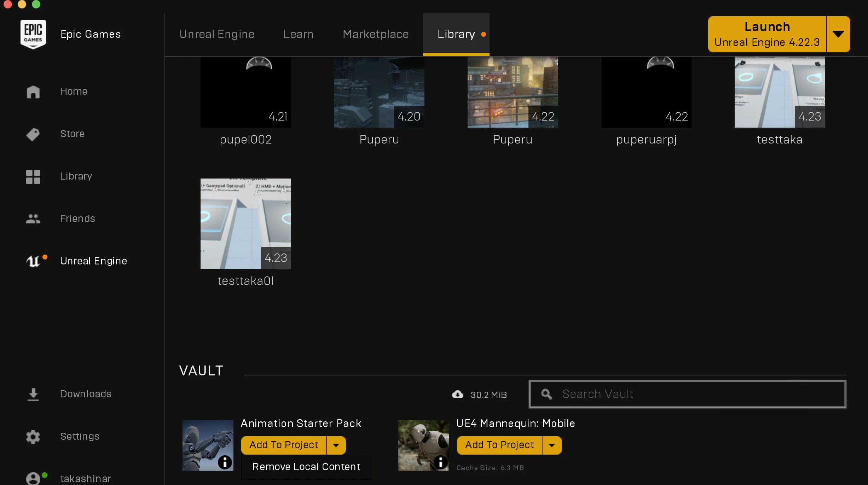Viewport: 868px width, 485px height.
Task: Click the Friends sidebar label
Action: tap(77, 219)
